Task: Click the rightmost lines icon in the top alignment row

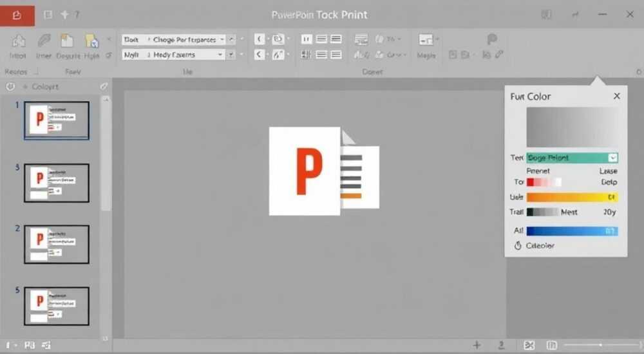Action: pos(336,39)
